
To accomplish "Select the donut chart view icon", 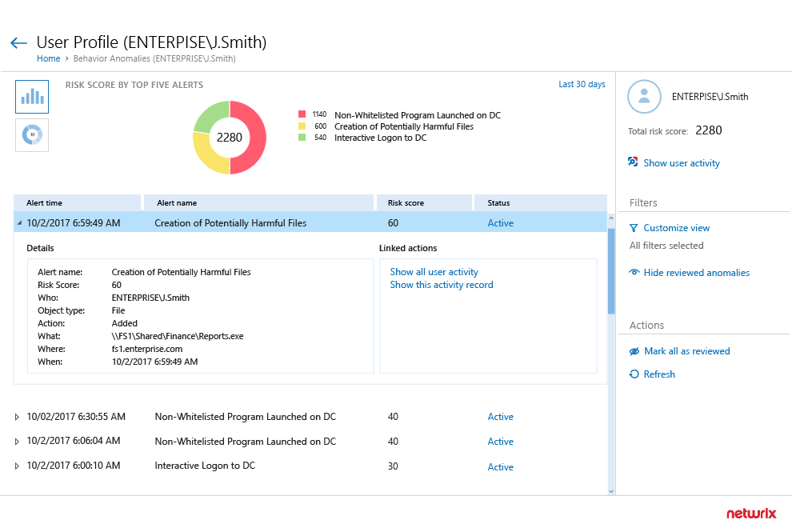I will pos(32,135).
